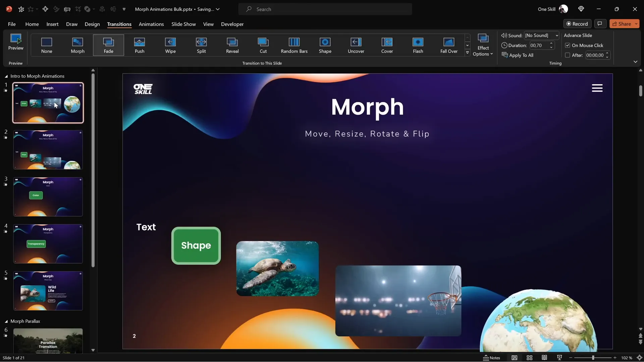Select the Morph transition
Screen dimensions: 644x362
coord(77,45)
